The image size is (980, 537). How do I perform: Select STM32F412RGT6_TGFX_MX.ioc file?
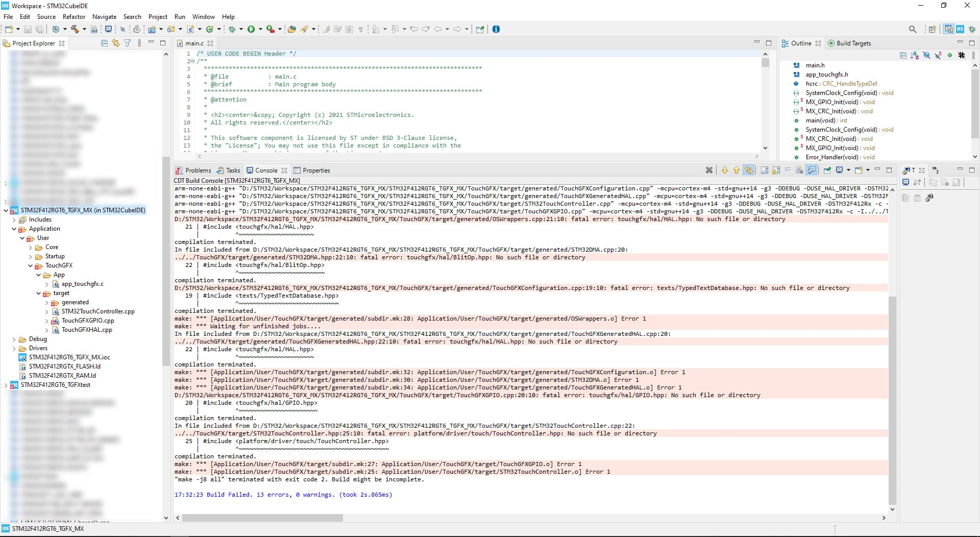tap(69, 357)
